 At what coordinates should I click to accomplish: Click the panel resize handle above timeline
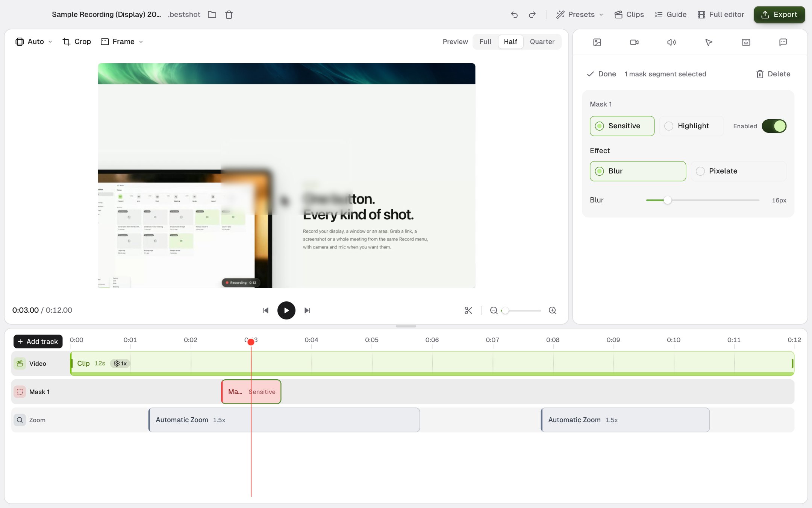click(406, 326)
